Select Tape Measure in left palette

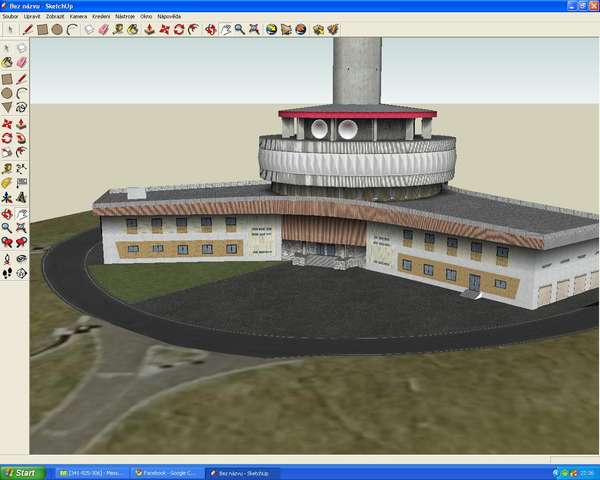pos(7,168)
